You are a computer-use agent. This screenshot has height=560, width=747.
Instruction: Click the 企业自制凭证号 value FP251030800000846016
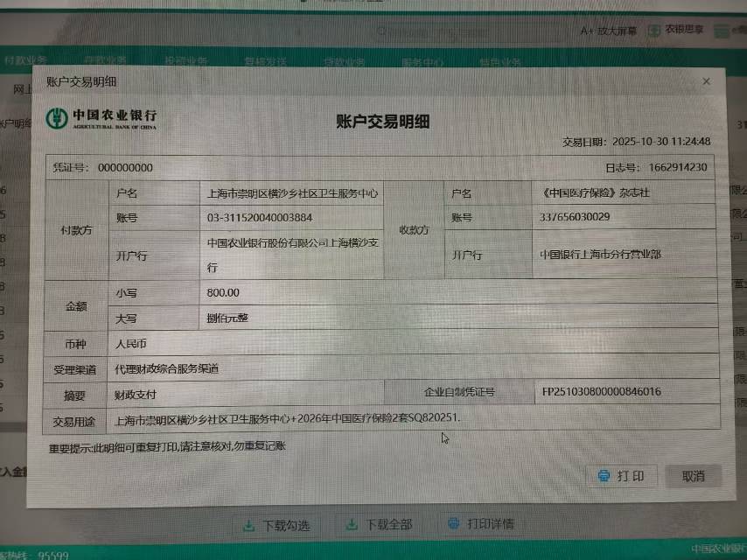coord(602,392)
